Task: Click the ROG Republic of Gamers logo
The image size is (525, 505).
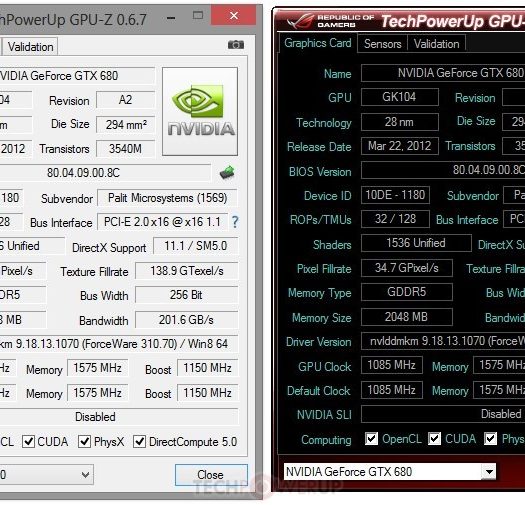Action: click(330, 21)
